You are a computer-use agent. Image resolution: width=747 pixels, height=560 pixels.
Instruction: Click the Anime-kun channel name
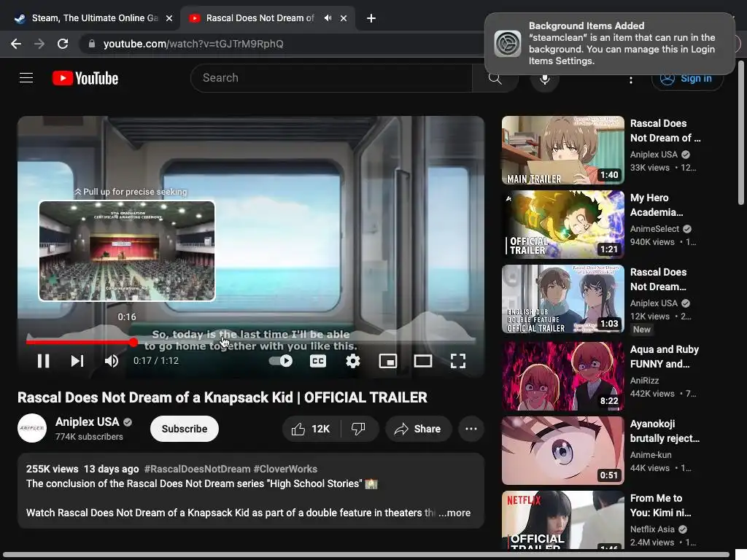click(x=651, y=455)
